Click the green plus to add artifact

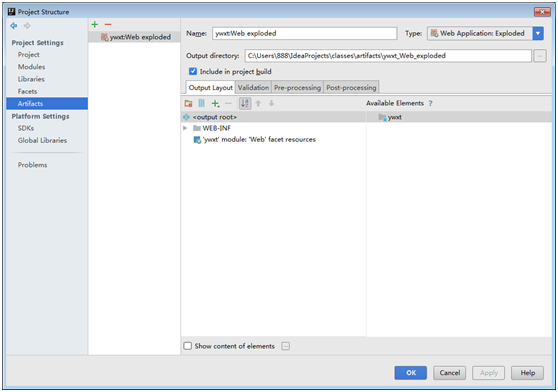coord(95,25)
